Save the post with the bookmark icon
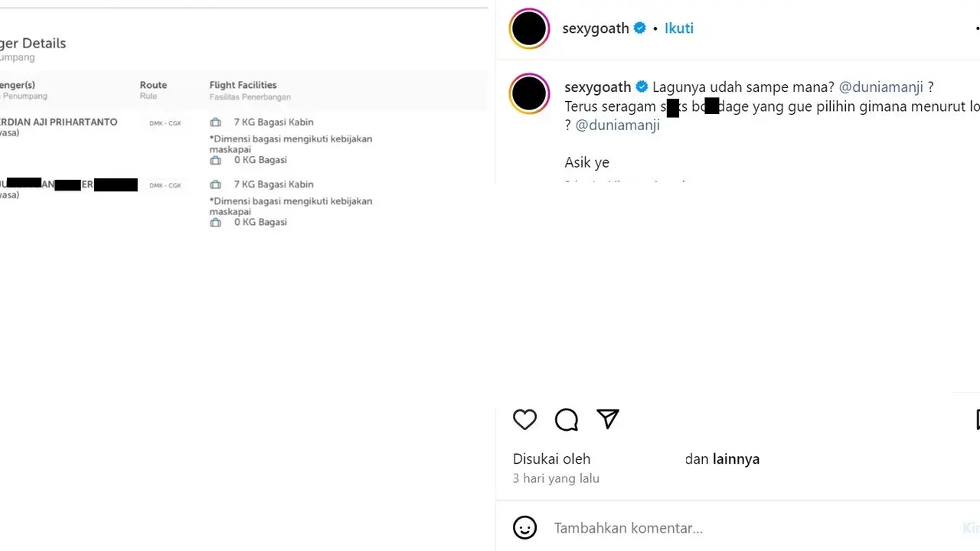The height and width of the screenshot is (551, 980). pyautogui.click(x=977, y=419)
